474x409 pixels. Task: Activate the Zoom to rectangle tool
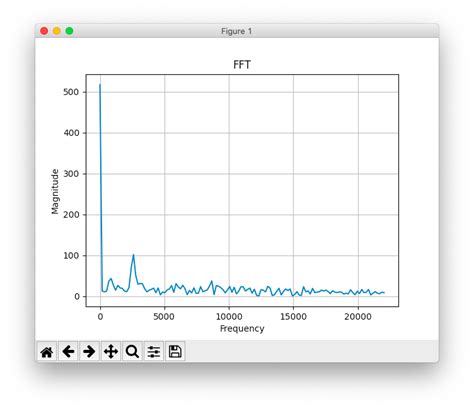pyautogui.click(x=132, y=351)
